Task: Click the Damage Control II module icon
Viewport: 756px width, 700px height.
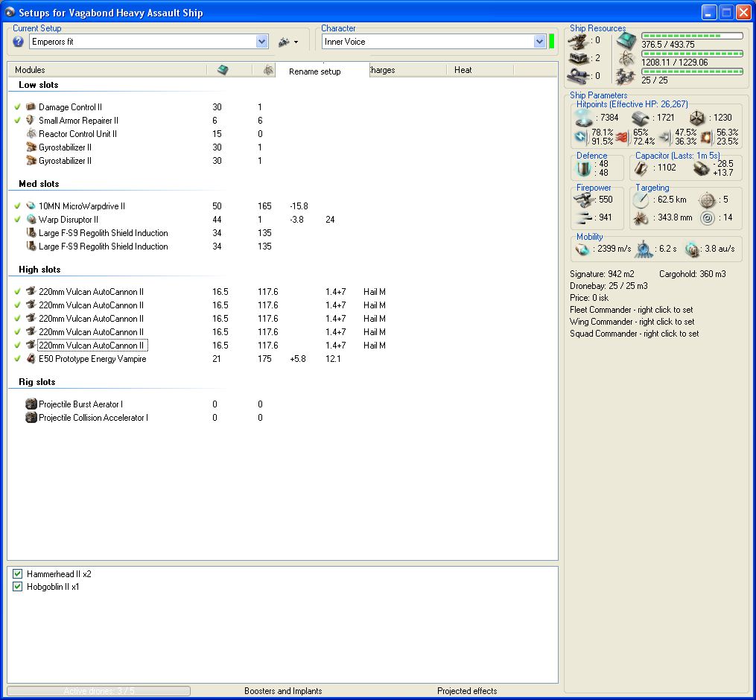Action: click(31, 106)
